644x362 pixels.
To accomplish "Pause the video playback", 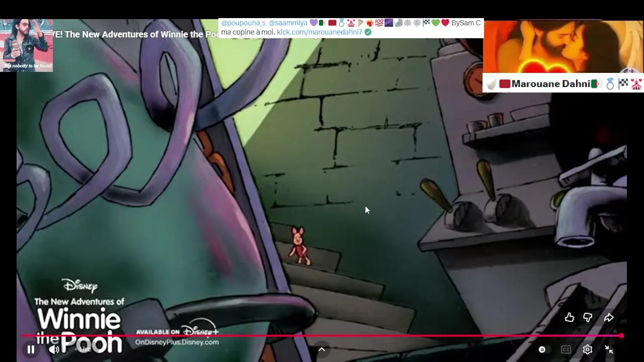I will (31, 349).
